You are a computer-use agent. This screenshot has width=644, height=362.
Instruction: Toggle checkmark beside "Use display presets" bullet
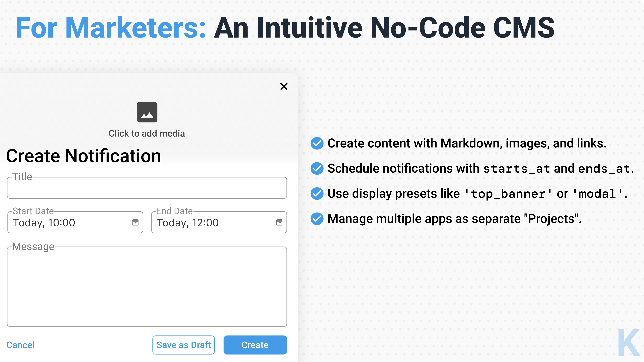(x=317, y=194)
